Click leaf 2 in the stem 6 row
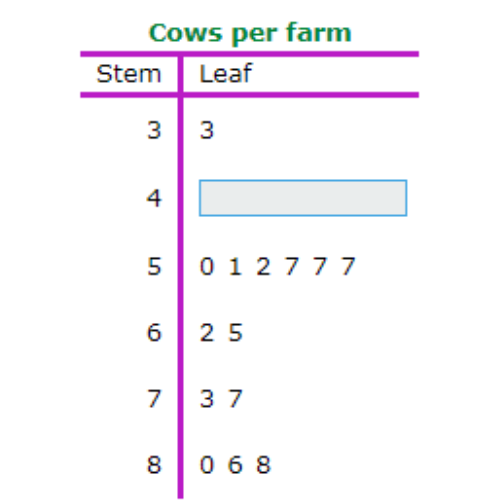The height and width of the screenshot is (500, 500). pos(207,333)
